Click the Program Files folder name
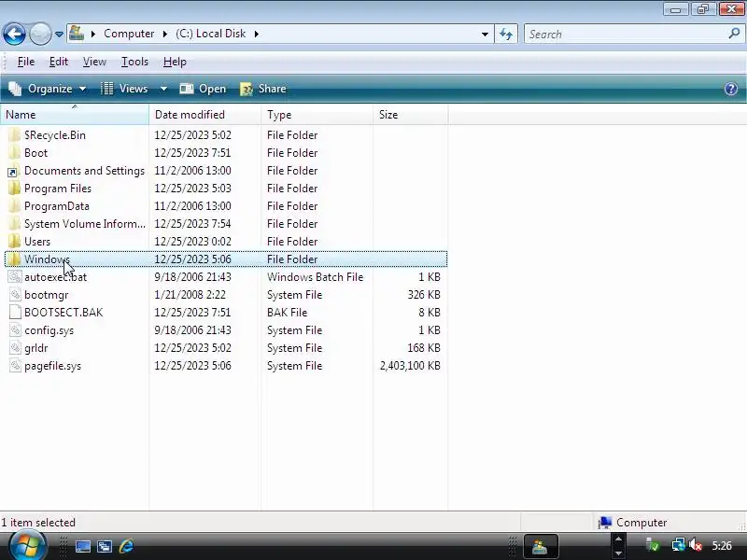 58,189
